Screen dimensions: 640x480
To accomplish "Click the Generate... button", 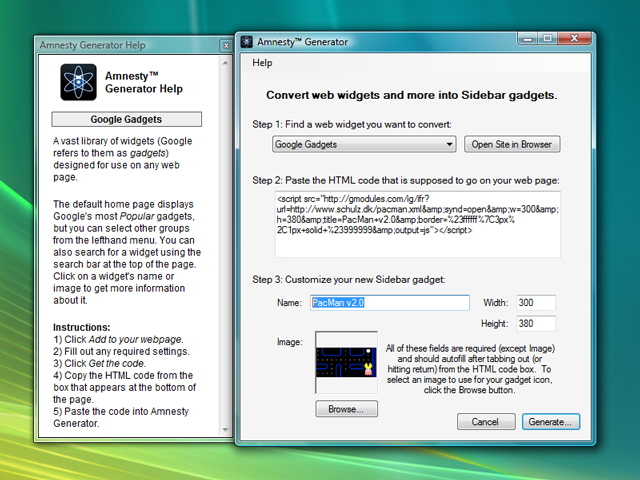I will (x=551, y=422).
